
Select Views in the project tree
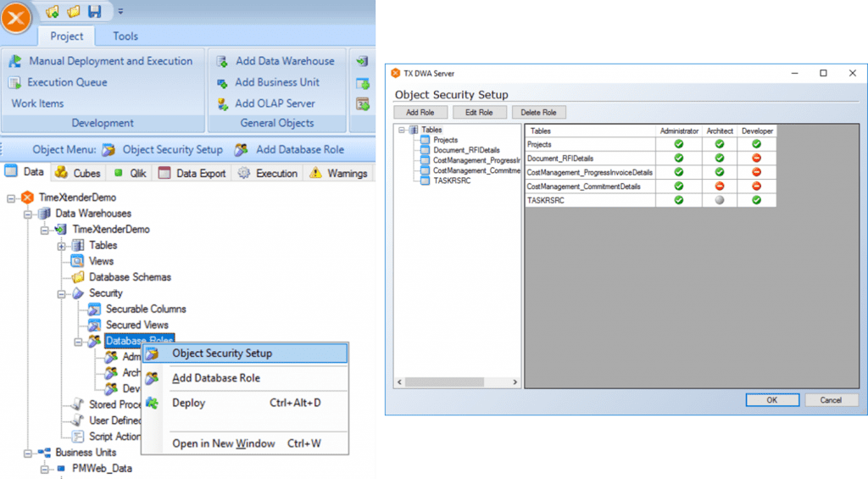click(102, 261)
